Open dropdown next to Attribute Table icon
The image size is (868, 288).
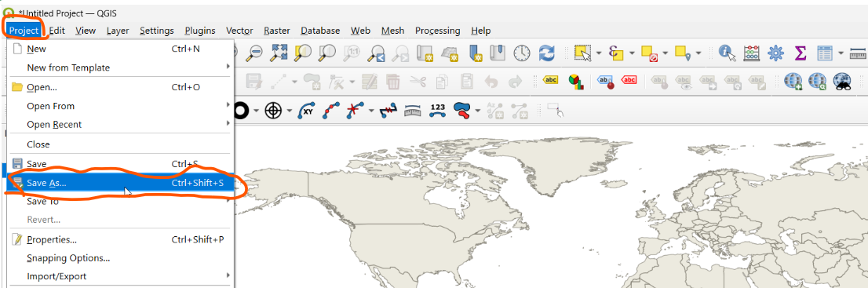tap(841, 53)
